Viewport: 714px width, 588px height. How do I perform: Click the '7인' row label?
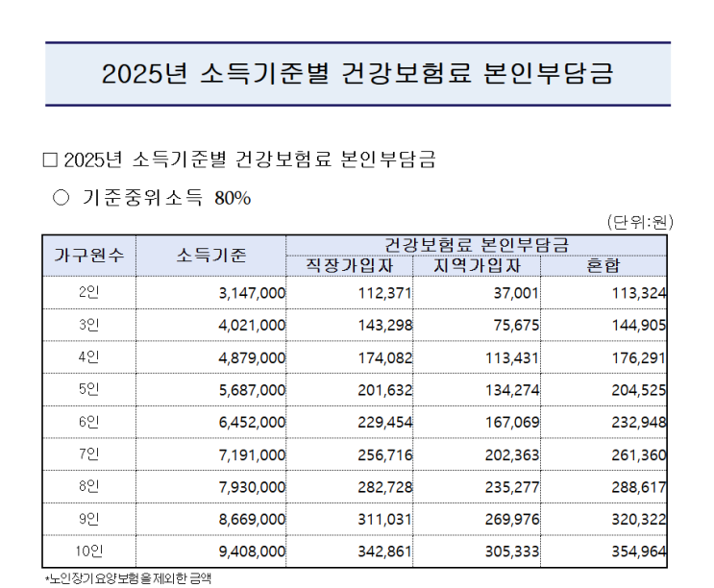point(89,453)
